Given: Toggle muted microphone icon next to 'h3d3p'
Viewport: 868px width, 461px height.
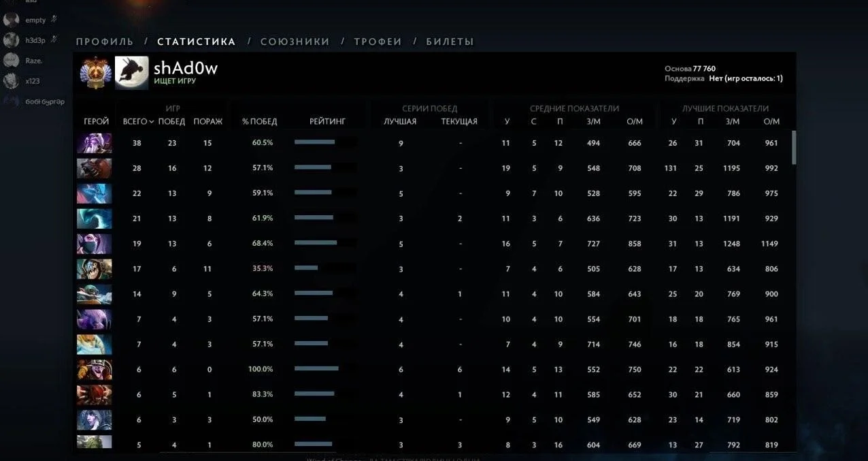Looking at the screenshot, I should pyautogui.click(x=54, y=39).
